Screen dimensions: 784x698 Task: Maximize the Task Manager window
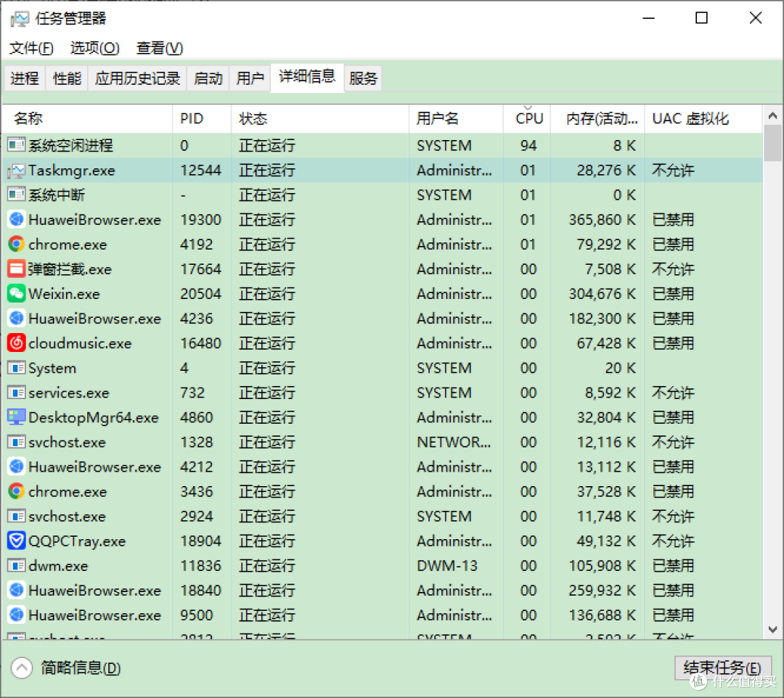click(701, 18)
